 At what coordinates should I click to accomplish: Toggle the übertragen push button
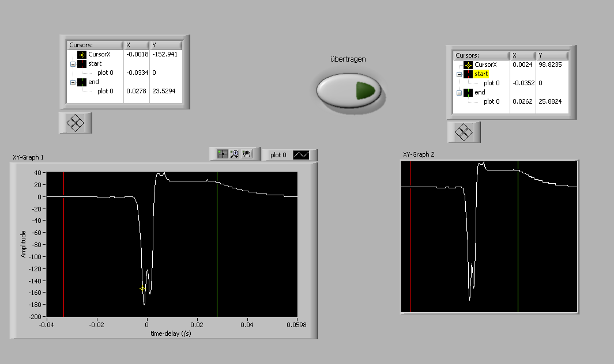[348, 91]
